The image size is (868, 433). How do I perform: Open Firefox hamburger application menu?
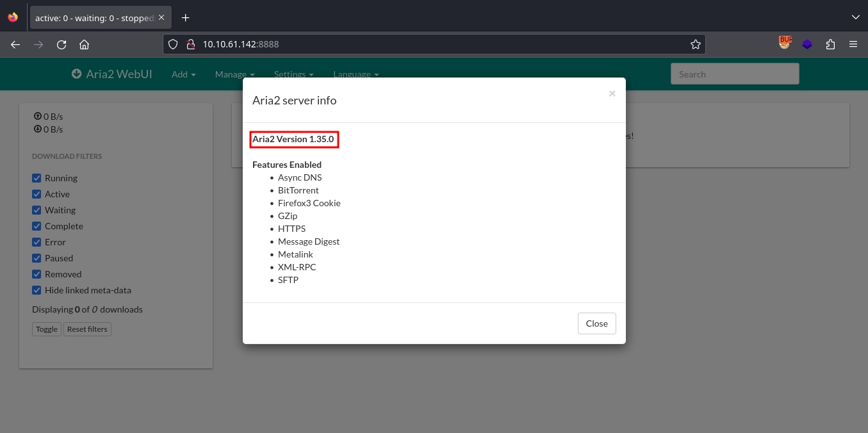click(853, 45)
